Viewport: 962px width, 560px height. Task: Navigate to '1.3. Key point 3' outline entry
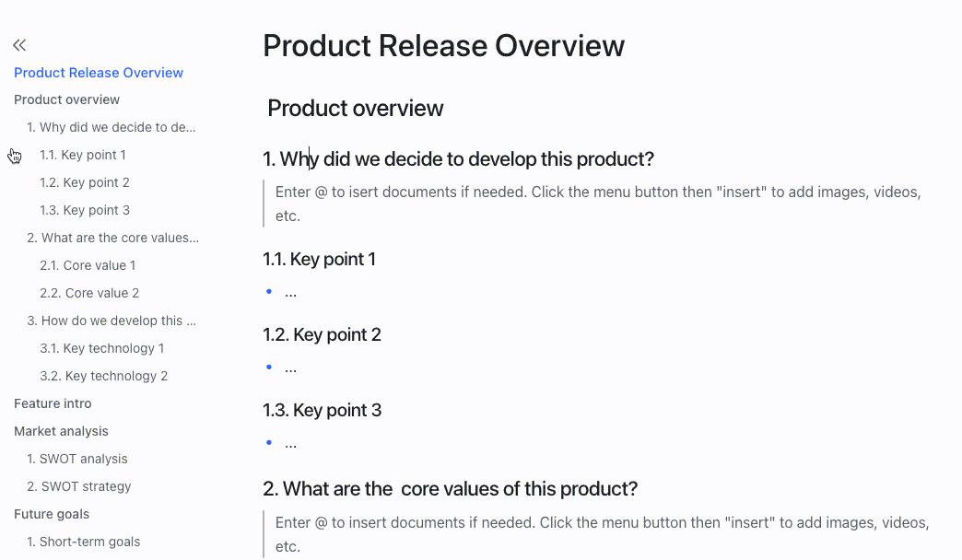pos(85,210)
